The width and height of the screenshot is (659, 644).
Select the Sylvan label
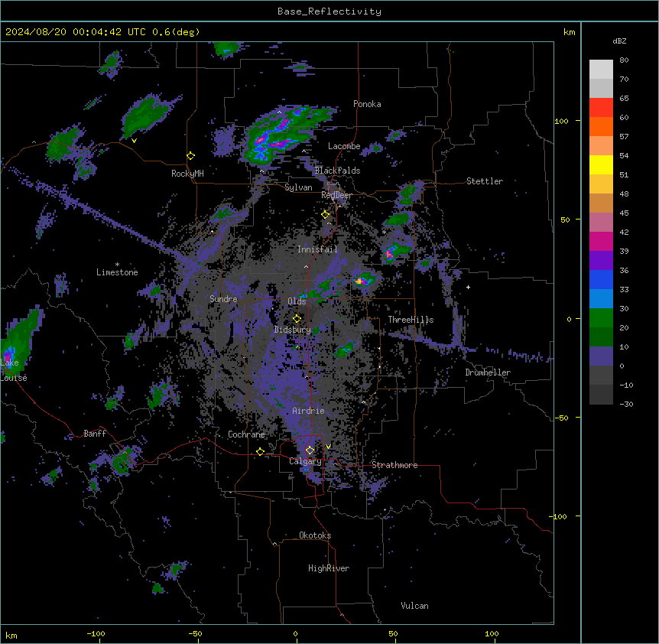(298, 187)
